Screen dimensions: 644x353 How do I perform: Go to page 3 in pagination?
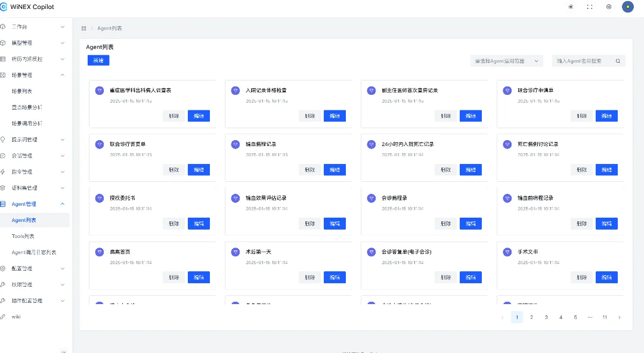coord(546,317)
